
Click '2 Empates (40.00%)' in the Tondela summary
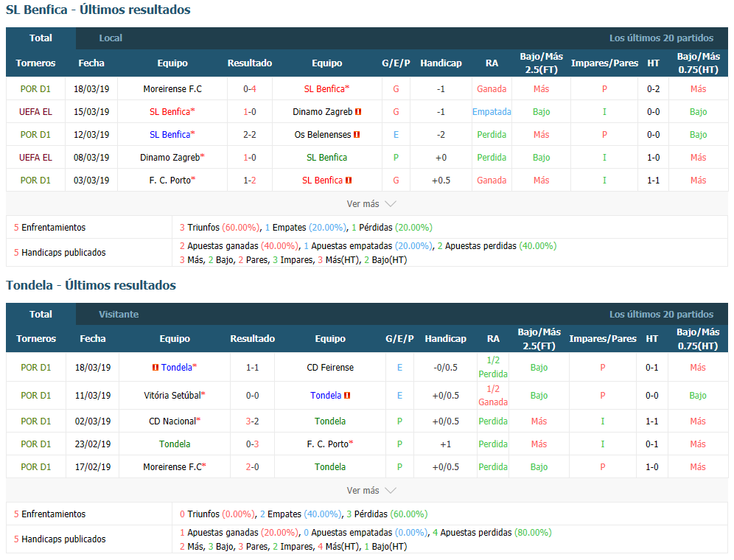pyautogui.click(x=301, y=514)
